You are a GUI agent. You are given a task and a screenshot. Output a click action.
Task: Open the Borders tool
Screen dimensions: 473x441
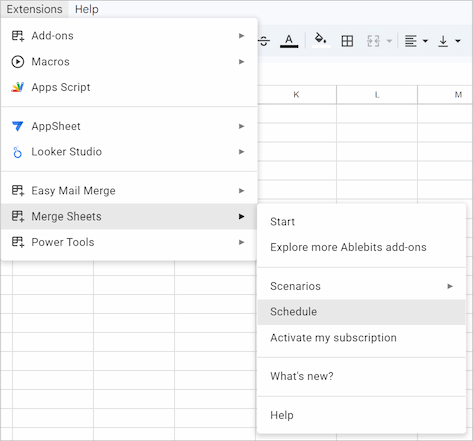click(347, 41)
